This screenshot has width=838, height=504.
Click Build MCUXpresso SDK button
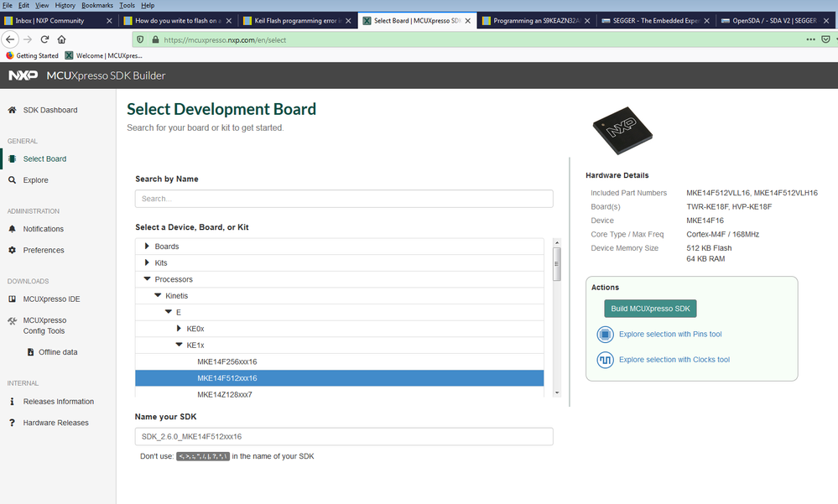click(x=650, y=309)
